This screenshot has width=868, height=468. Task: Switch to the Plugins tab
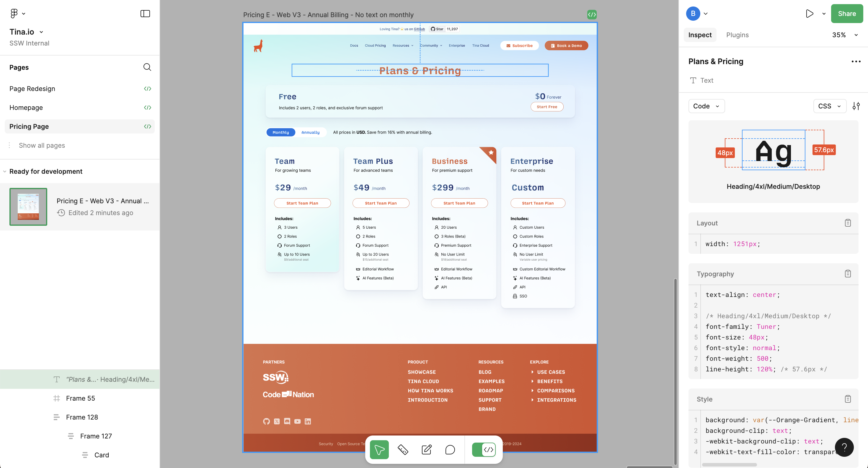[x=737, y=35]
